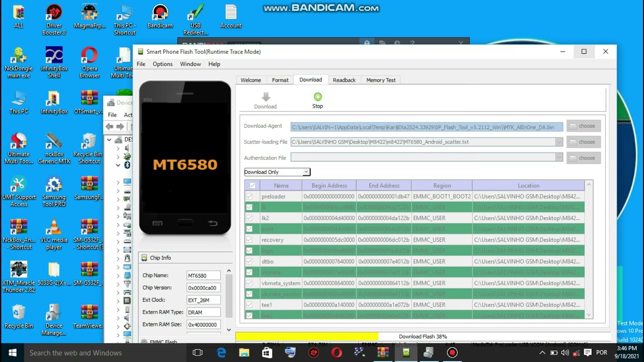Open the Account file on the desktop
The image size is (644, 362).
[x=231, y=17]
